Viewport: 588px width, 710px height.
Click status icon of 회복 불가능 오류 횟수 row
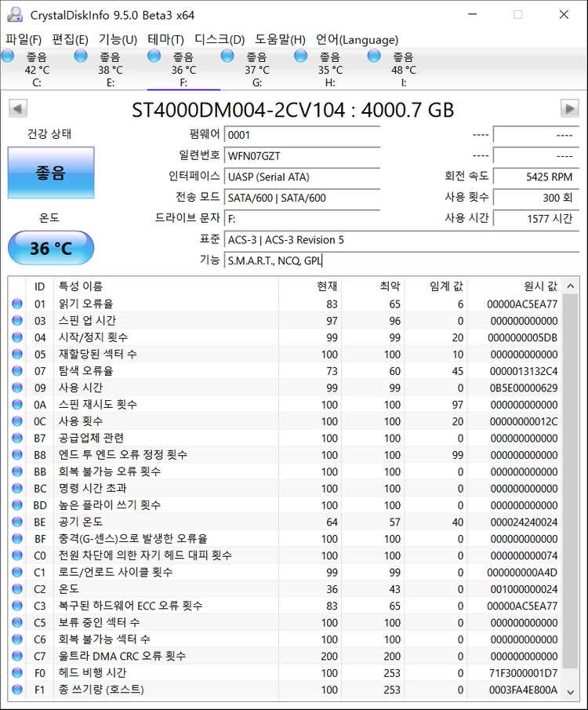pos(17,472)
